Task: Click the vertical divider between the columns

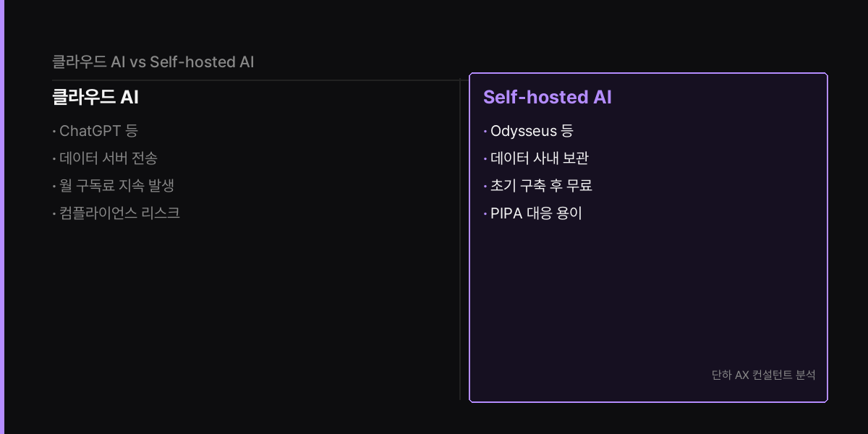Action: pyautogui.click(x=460, y=239)
